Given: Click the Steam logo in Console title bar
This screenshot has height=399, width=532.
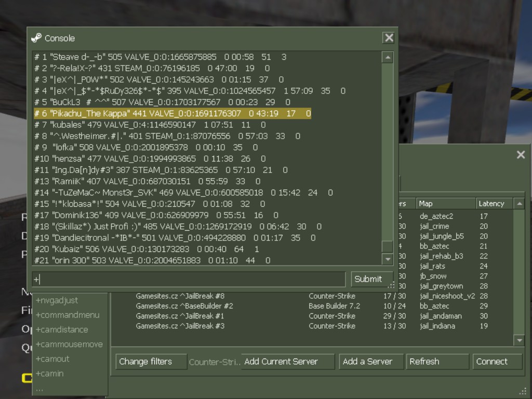Looking at the screenshot, I should tap(36, 38).
